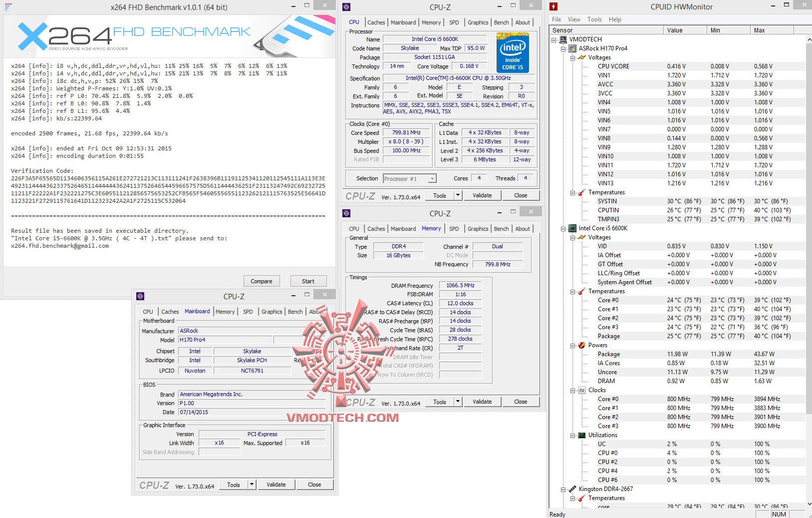This screenshot has width=812, height=518.
Task: Click the Voltages icon under ASRock H170 Pro4
Action: click(582, 57)
